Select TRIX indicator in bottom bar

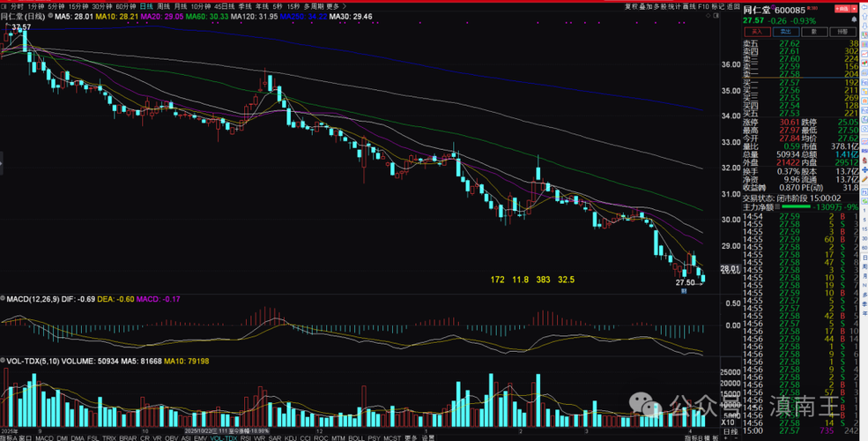[108, 437]
